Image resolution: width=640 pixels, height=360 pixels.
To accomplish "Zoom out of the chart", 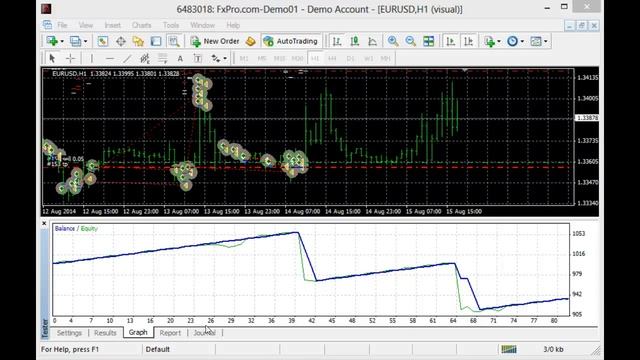I will [411, 41].
